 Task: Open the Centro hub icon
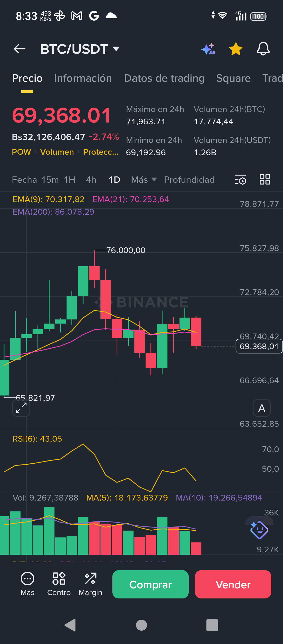click(x=59, y=584)
